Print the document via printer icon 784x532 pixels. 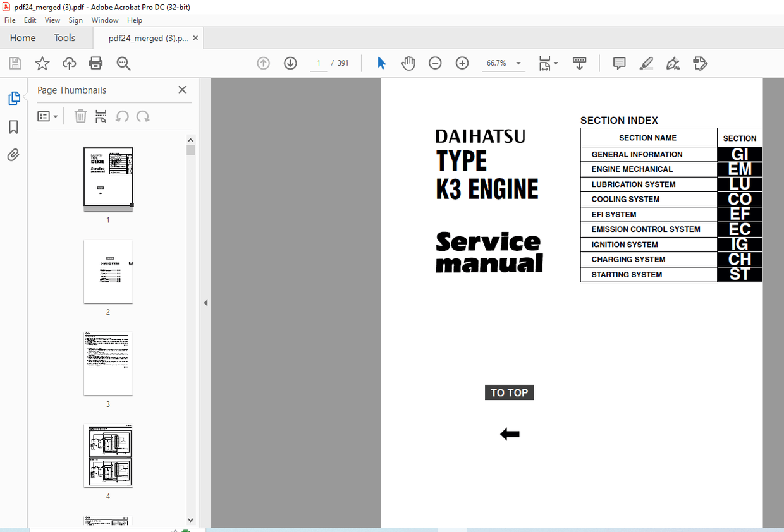[x=95, y=63]
